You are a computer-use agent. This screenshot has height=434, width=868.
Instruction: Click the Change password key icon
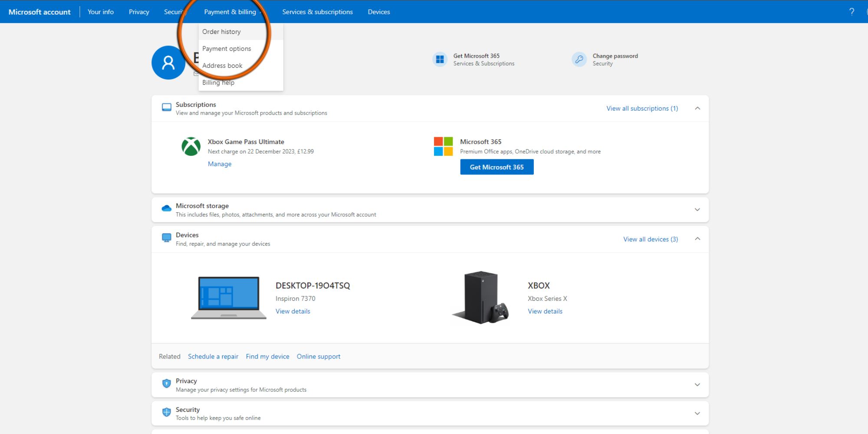(x=579, y=59)
